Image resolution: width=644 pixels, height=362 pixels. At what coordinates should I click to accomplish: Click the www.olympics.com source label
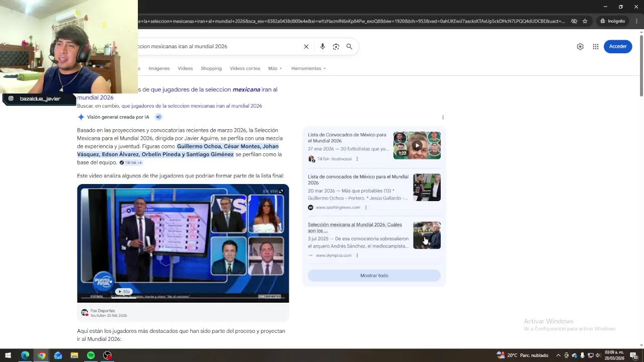[x=334, y=255]
